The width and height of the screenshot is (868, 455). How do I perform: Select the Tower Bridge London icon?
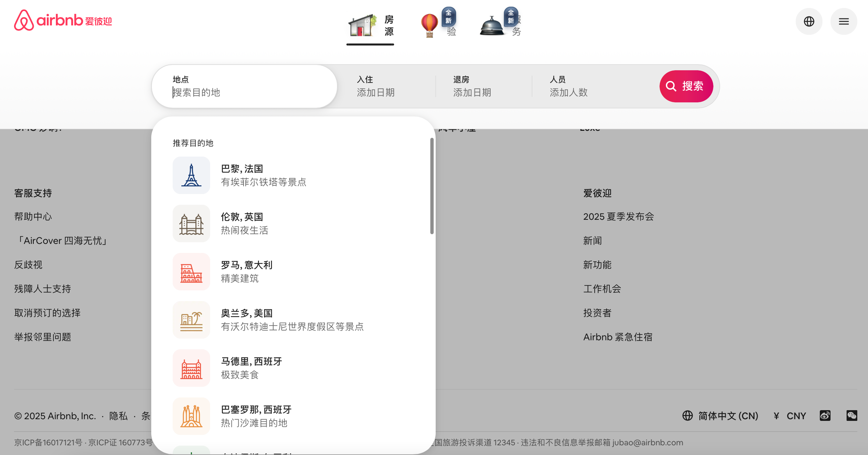coord(191,223)
